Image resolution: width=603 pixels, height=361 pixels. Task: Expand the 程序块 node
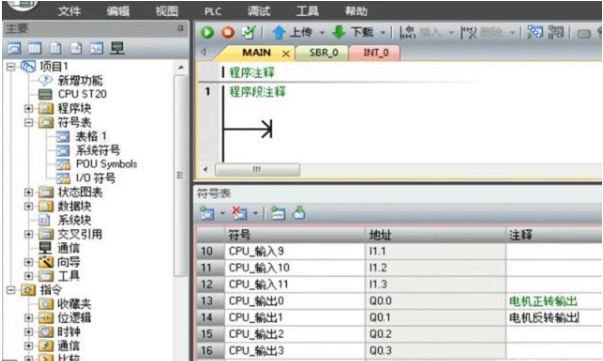click(x=28, y=108)
